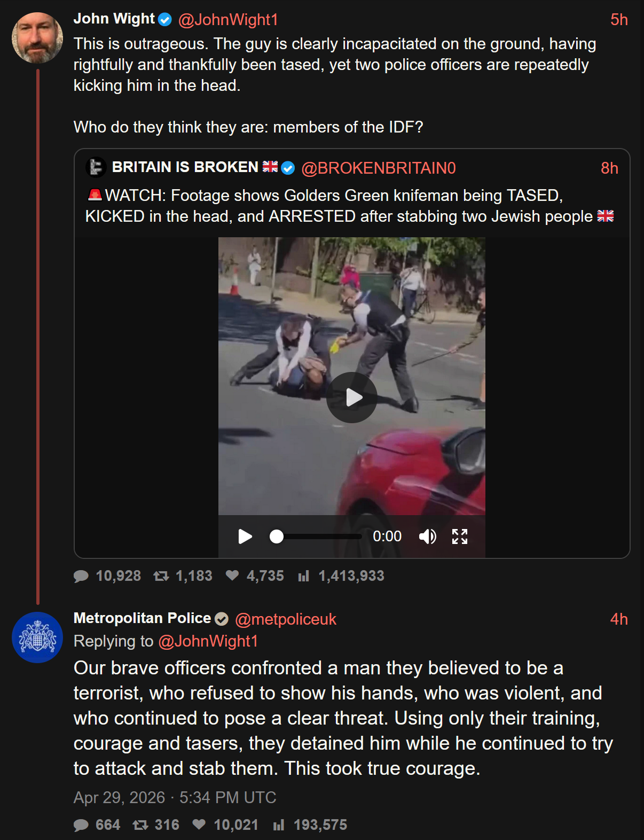Open view count on Metropolitan Police reply
The width and height of the screenshot is (644, 840).
pos(279,825)
